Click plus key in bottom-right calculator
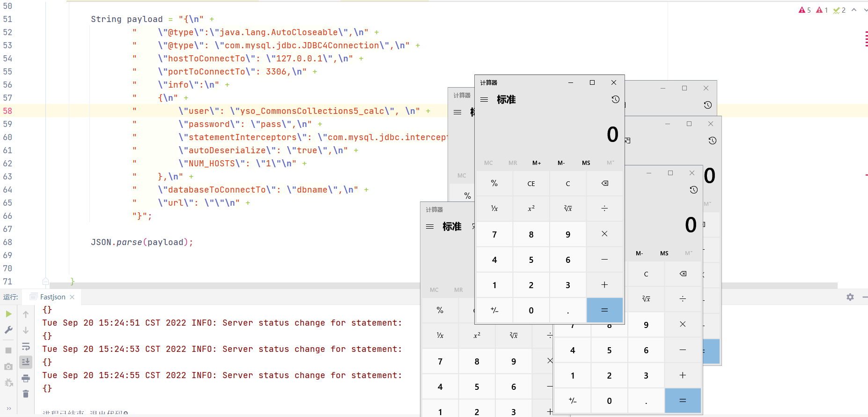868x417 pixels. tap(683, 375)
